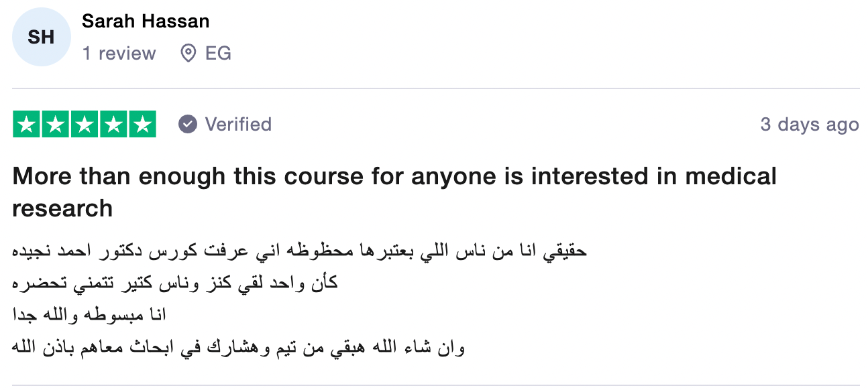Click the second green rating star
Screen dimensions: 868x390
click(x=56, y=125)
